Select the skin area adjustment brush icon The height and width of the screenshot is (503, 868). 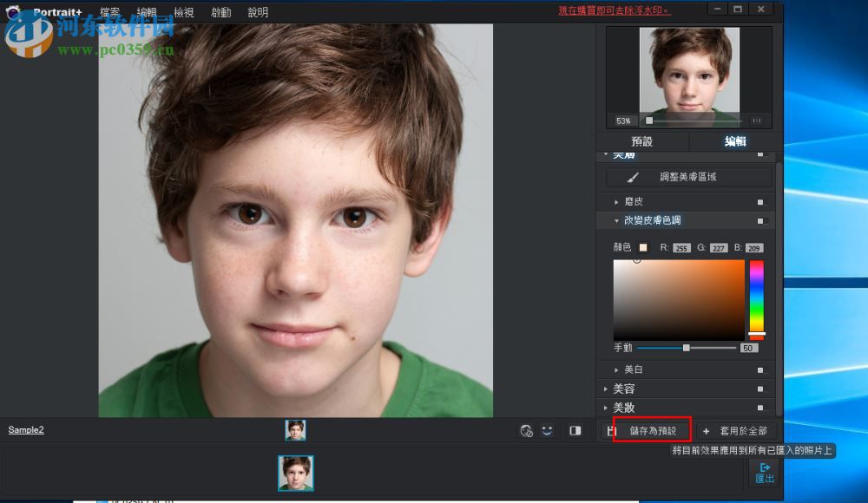[x=629, y=176]
